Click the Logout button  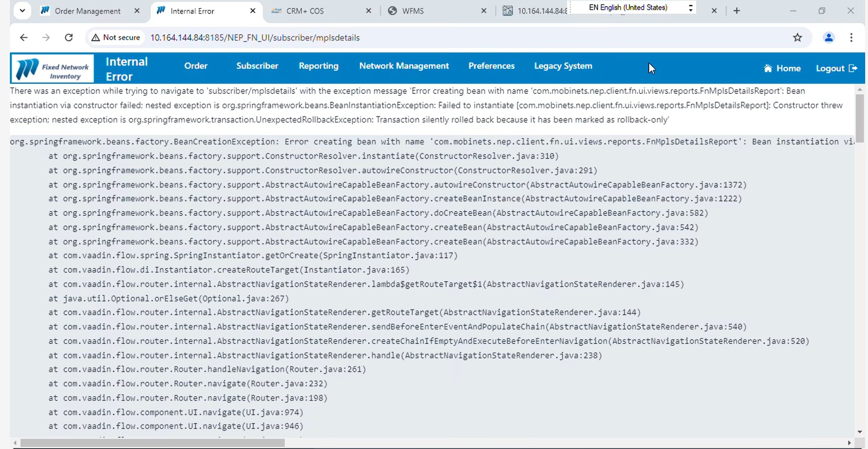tap(836, 69)
